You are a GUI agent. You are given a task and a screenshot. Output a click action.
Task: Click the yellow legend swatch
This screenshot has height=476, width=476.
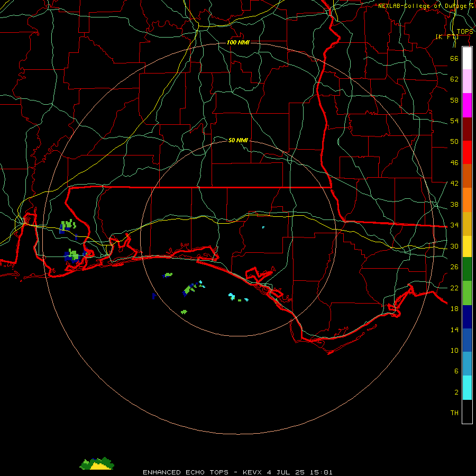[467, 246]
